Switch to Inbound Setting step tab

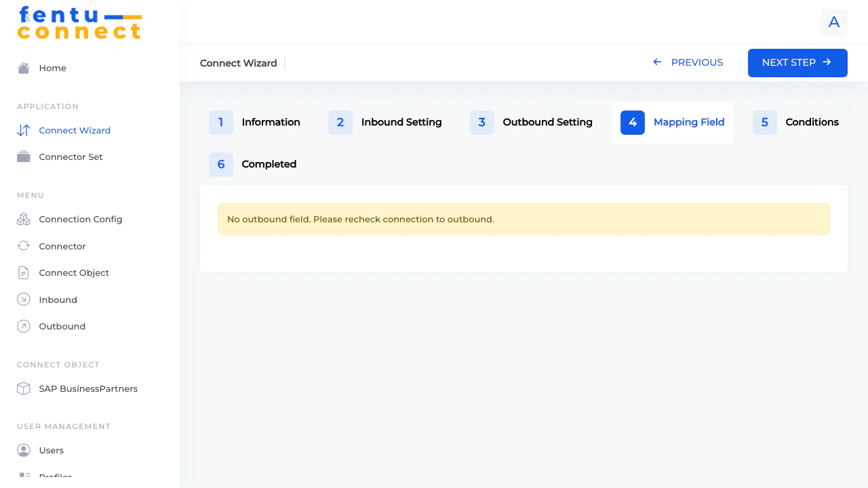click(385, 123)
